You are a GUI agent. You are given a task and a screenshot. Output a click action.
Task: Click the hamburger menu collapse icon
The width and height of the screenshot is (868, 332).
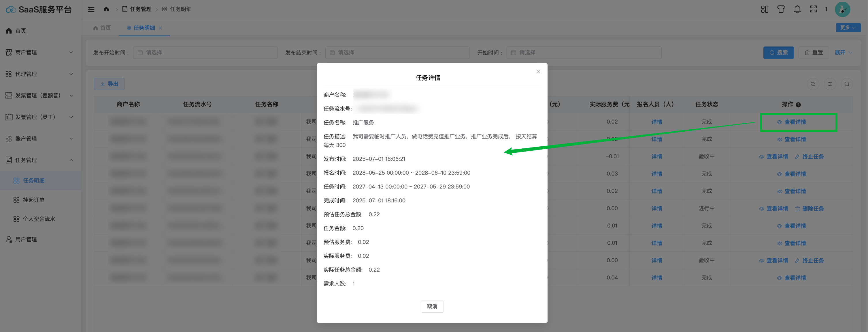pos(91,9)
